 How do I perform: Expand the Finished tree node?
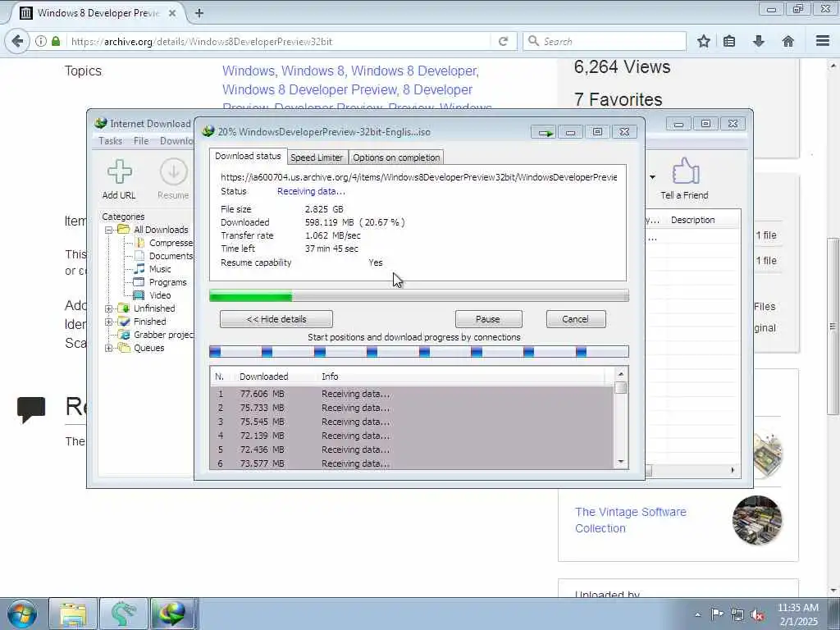(x=109, y=322)
